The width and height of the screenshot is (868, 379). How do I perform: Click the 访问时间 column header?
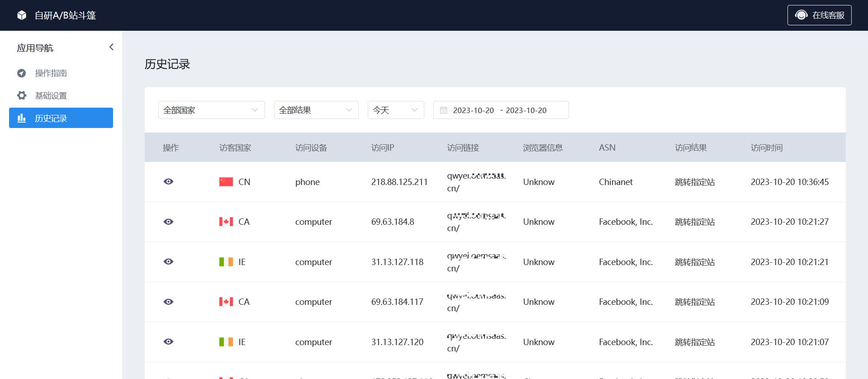(767, 147)
